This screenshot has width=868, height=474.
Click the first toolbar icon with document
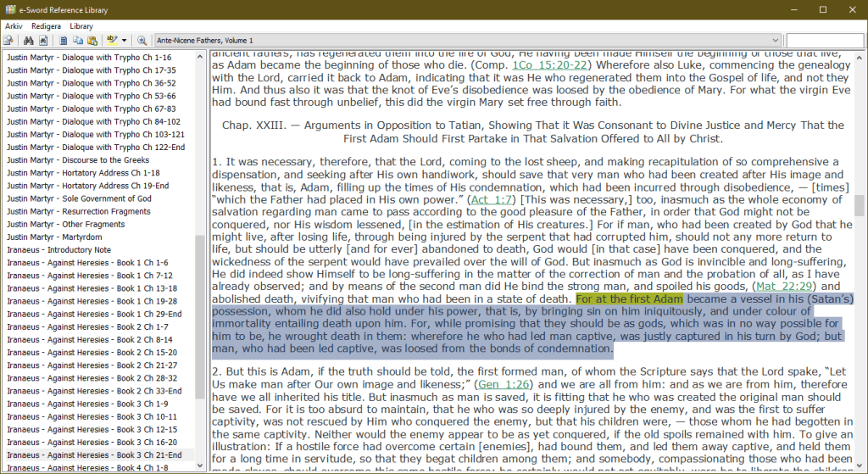[x=9, y=40]
